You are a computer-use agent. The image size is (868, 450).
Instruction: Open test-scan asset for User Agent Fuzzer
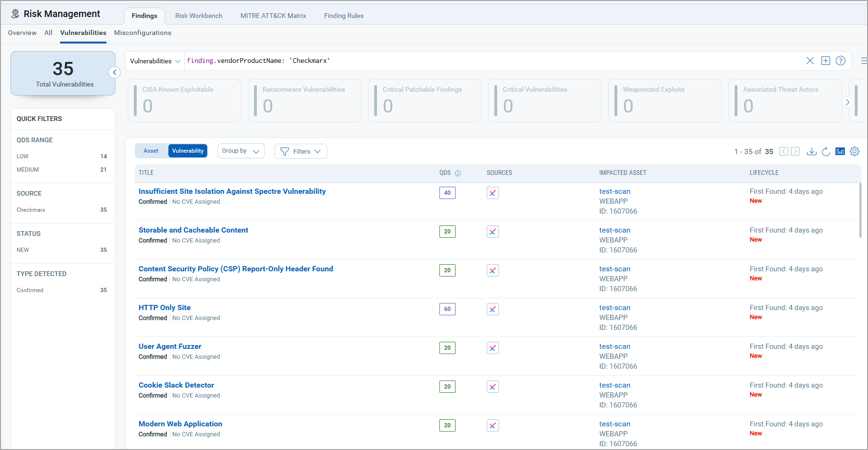pos(614,346)
